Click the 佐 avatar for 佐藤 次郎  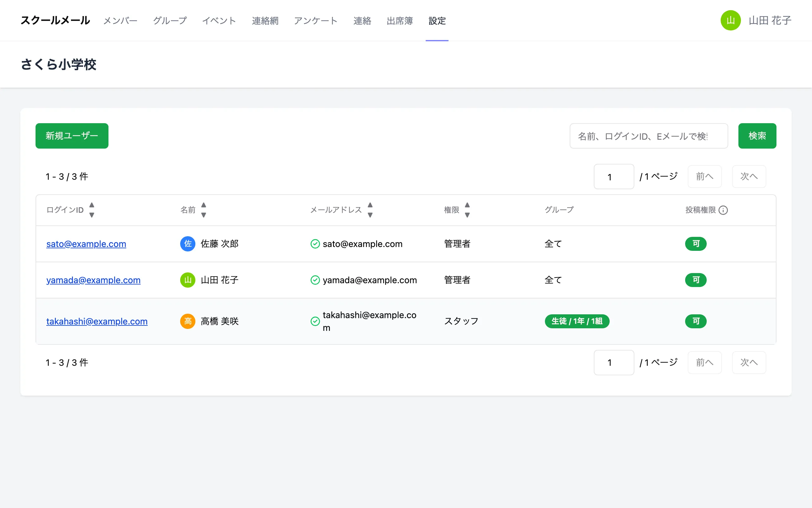coord(187,244)
